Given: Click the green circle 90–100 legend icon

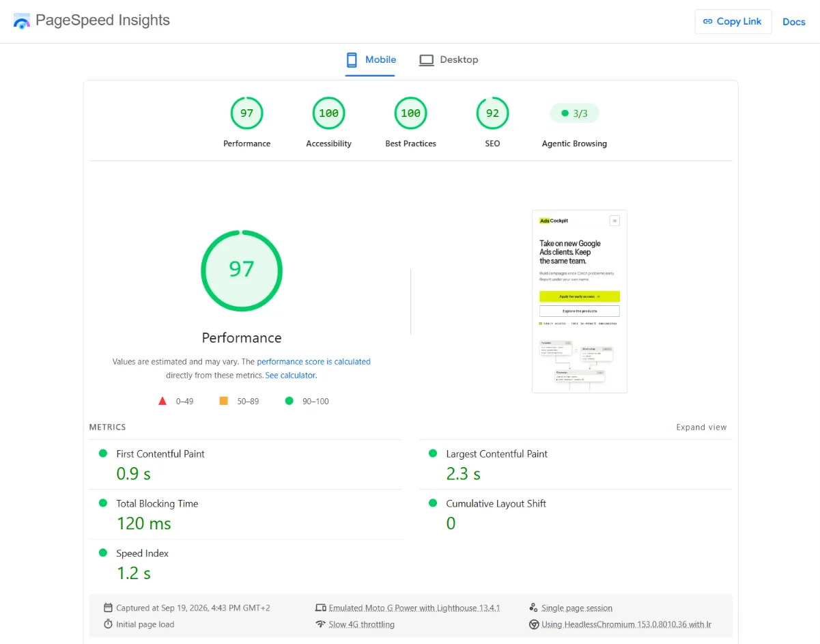Looking at the screenshot, I should click(x=289, y=401).
